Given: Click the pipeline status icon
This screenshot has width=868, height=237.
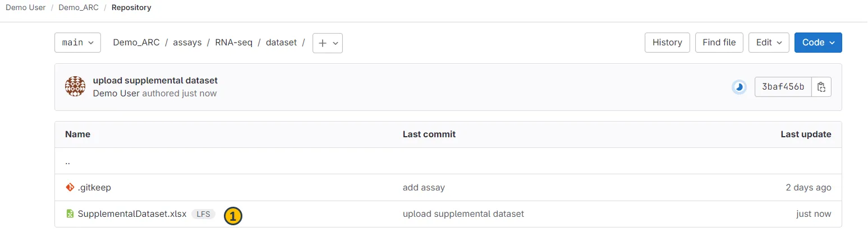Looking at the screenshot, I should pyautogui.click(x=739, y=87).
